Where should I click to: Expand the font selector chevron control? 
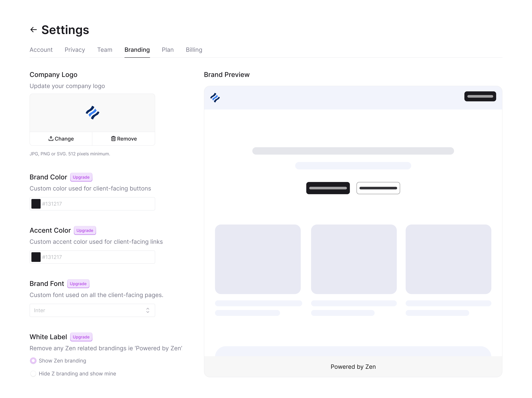pos(148,310)
